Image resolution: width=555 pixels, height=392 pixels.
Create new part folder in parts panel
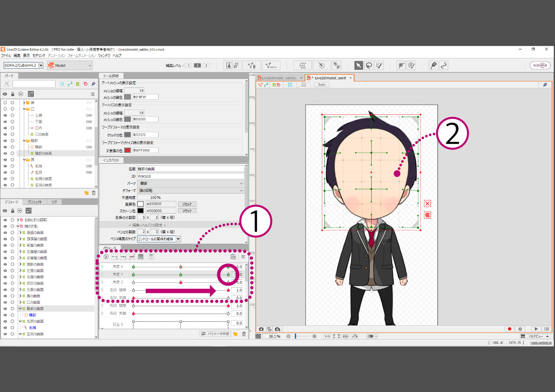coord(86,193)
